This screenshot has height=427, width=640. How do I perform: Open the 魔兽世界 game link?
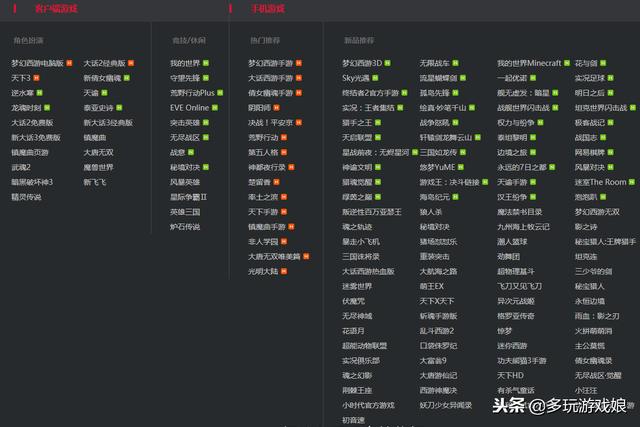[98, 167]
